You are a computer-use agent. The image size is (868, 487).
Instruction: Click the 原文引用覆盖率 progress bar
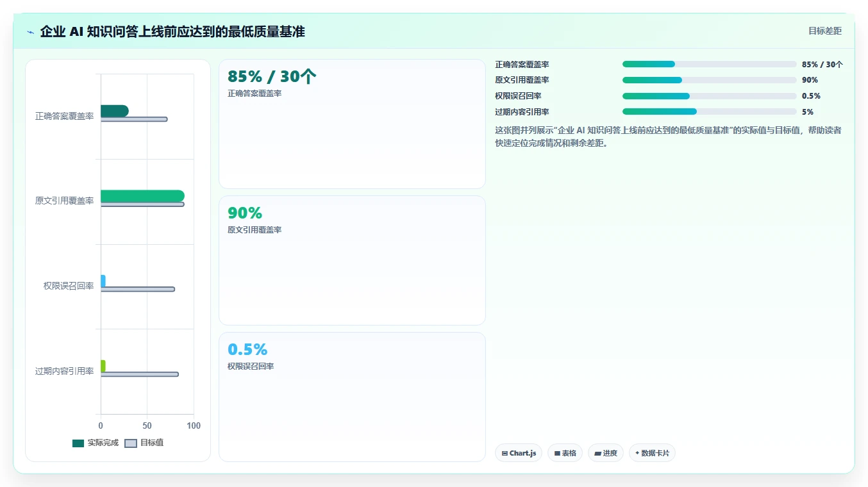(x=709, y=80)
